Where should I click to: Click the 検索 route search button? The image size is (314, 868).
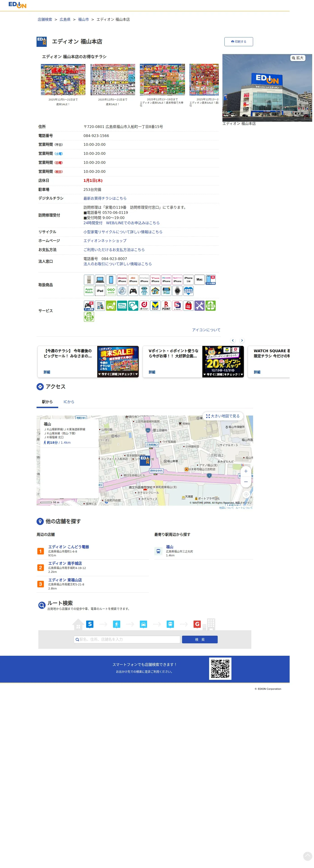point(200,640)
